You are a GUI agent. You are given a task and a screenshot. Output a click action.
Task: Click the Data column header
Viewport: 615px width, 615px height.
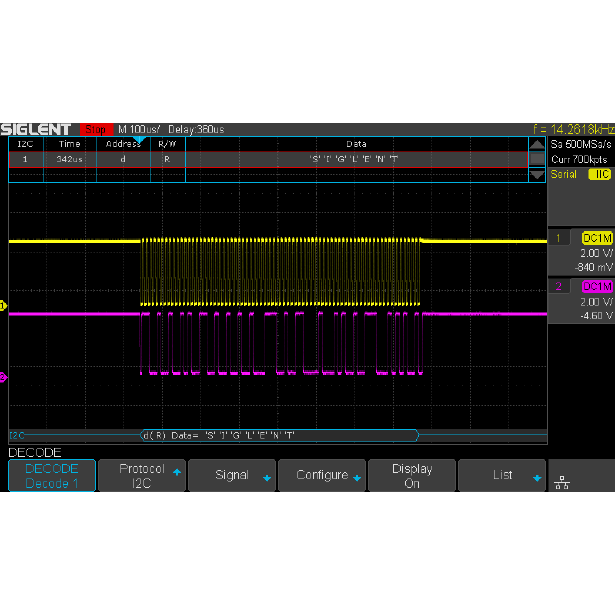click(x=356, y=144)
